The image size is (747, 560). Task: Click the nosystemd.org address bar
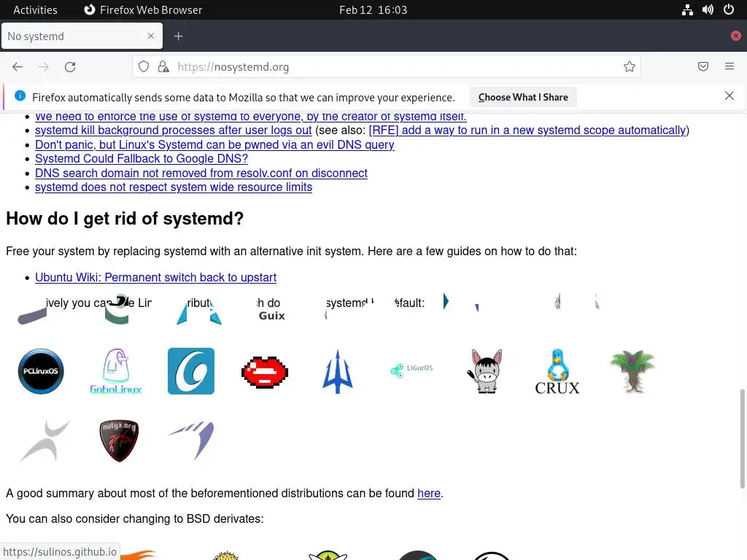coord(386,66)
